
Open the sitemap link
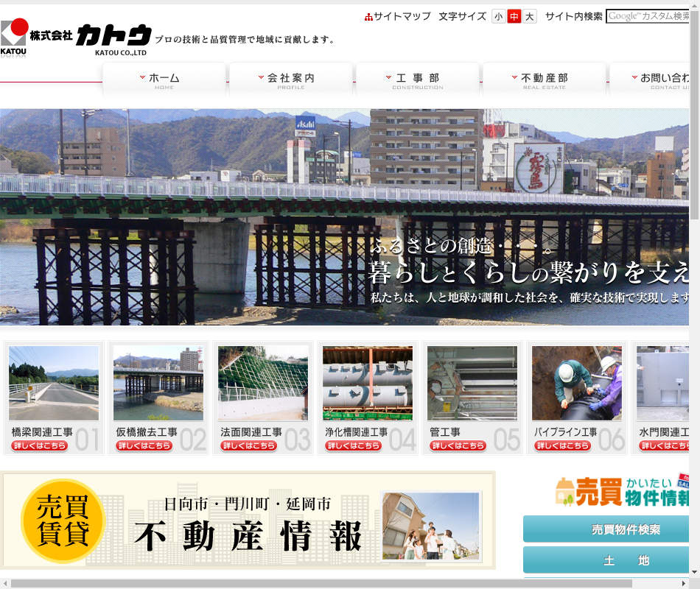[x=398, y=16]
